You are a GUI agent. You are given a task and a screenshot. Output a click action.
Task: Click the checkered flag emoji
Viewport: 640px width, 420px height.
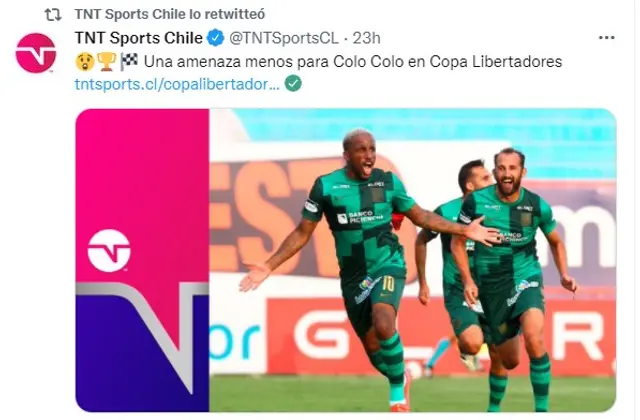tap(129, 62)
